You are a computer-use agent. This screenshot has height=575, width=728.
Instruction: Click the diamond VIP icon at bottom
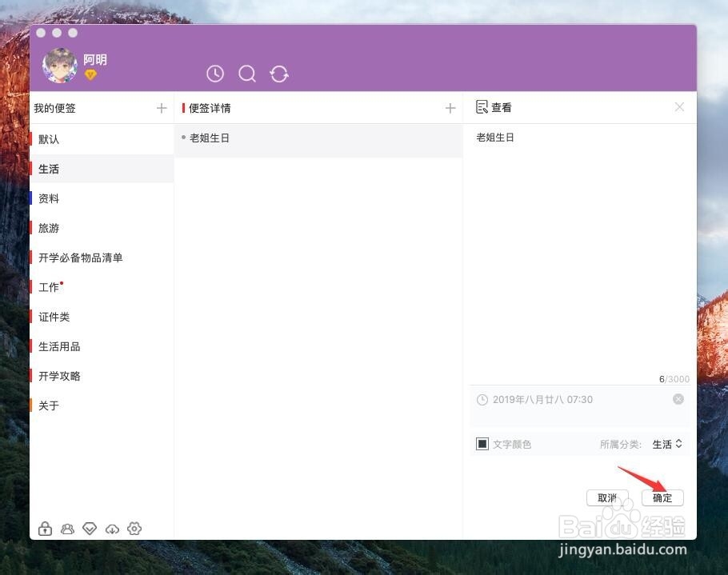coord(90,529)
